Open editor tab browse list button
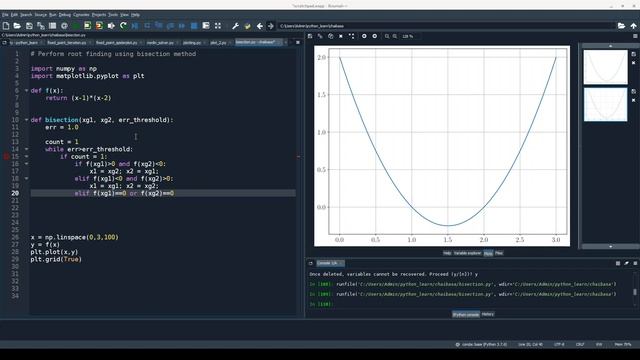Viewport: 640px width, 360px height. coord(4,42)
